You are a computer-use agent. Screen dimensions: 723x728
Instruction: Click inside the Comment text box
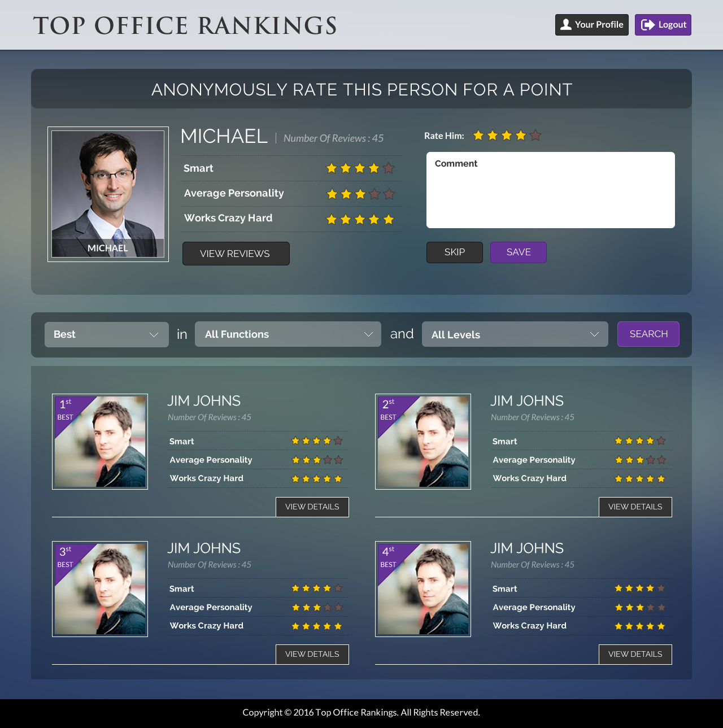click(x=550, y=190)
